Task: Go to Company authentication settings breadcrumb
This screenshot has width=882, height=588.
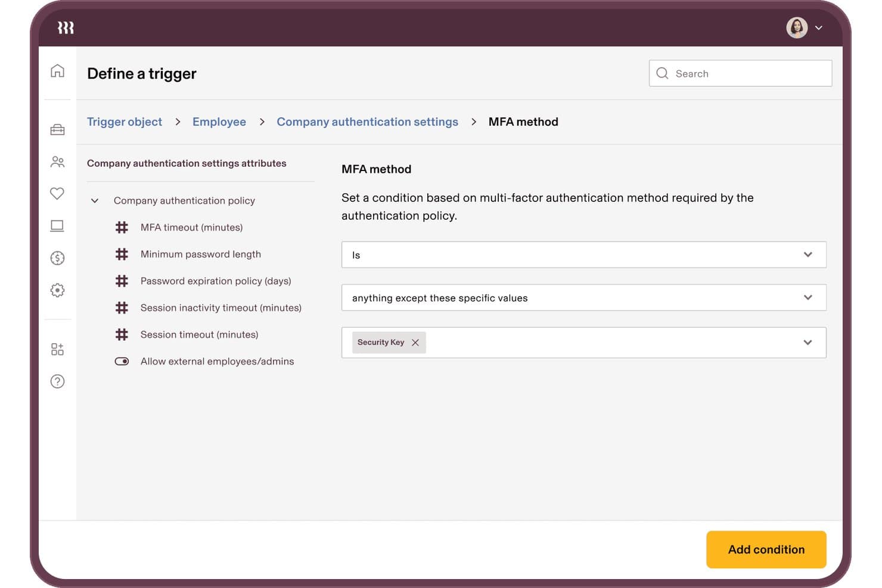Action: click(x=367, y=122)
